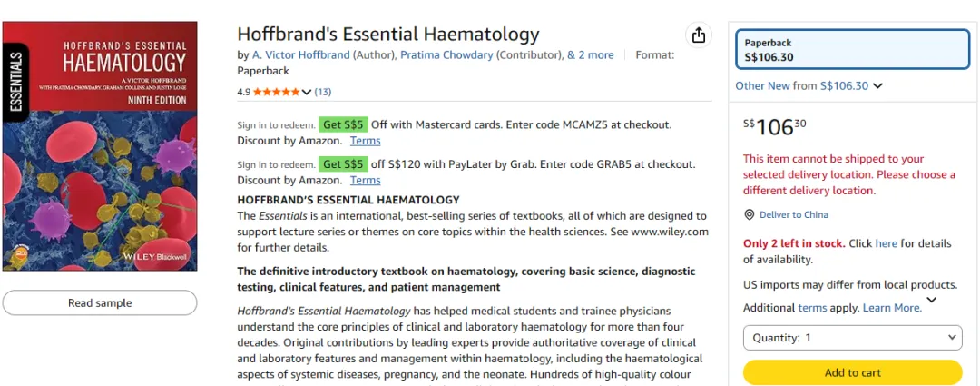This screenshot has height=386, width=980.
Task: Expand Other New offers chevron
Action: [x=877, y=85]
